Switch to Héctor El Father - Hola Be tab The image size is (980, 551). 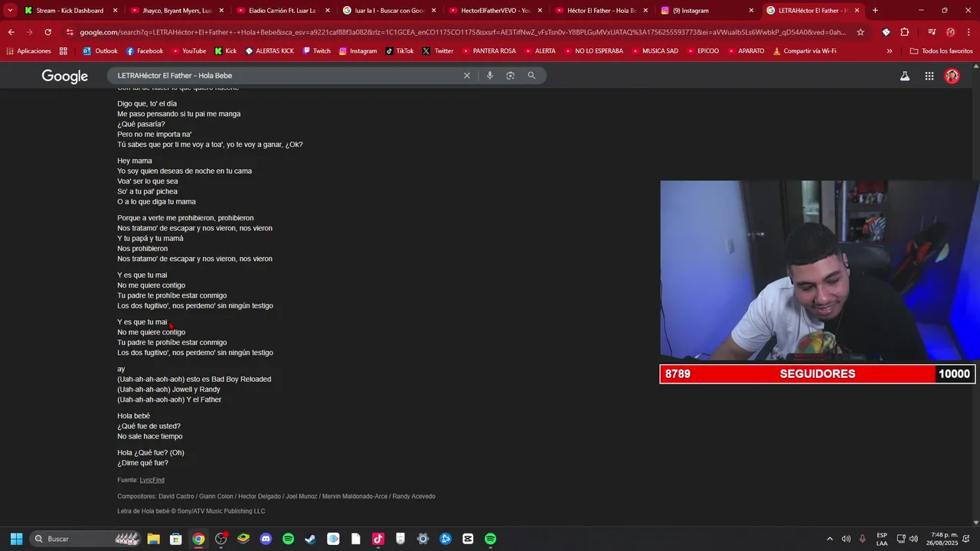(x=601, y=11)
